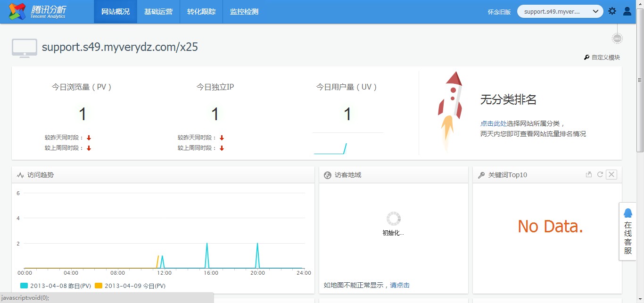Open 自定义模块 customize modules
Screen dimensions: 644x303
coord(602,57)
